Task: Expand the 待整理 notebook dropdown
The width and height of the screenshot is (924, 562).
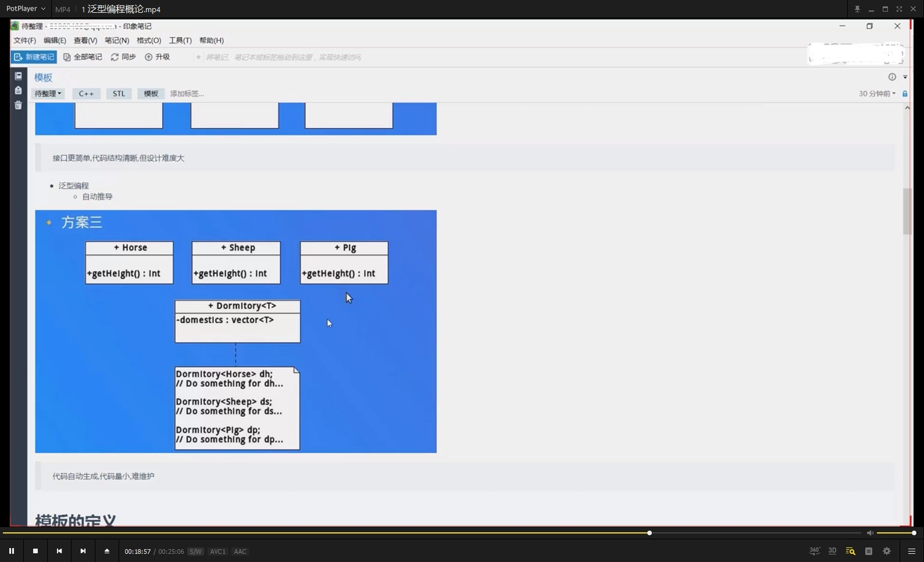Action: [48, 94]
